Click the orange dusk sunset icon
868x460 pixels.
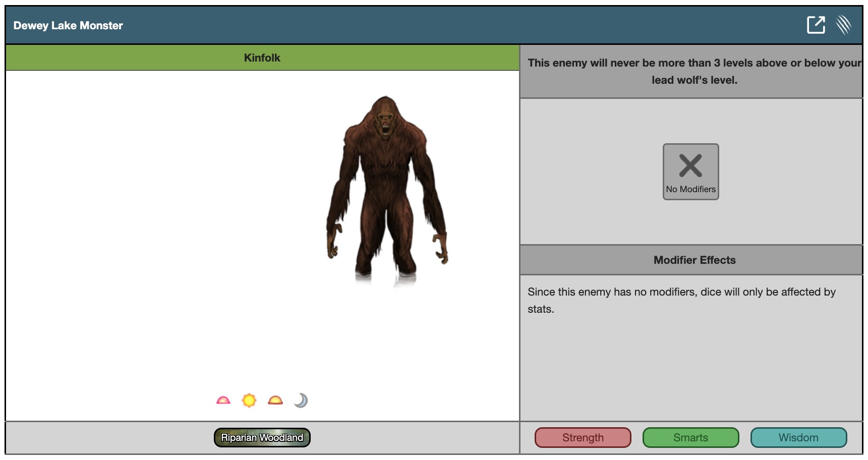(x=275, y=400)
